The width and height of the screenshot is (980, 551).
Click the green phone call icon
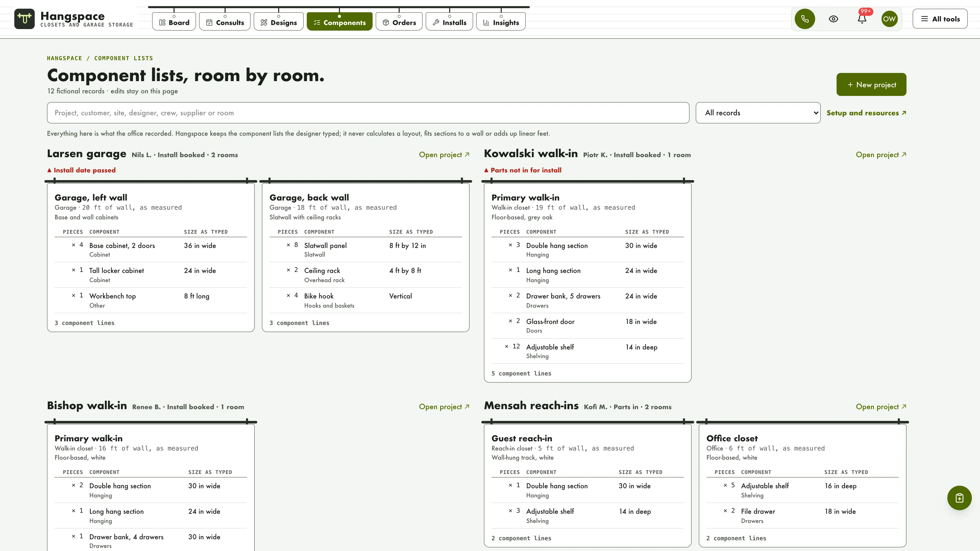pyautogui.click(x=805, y=19)
